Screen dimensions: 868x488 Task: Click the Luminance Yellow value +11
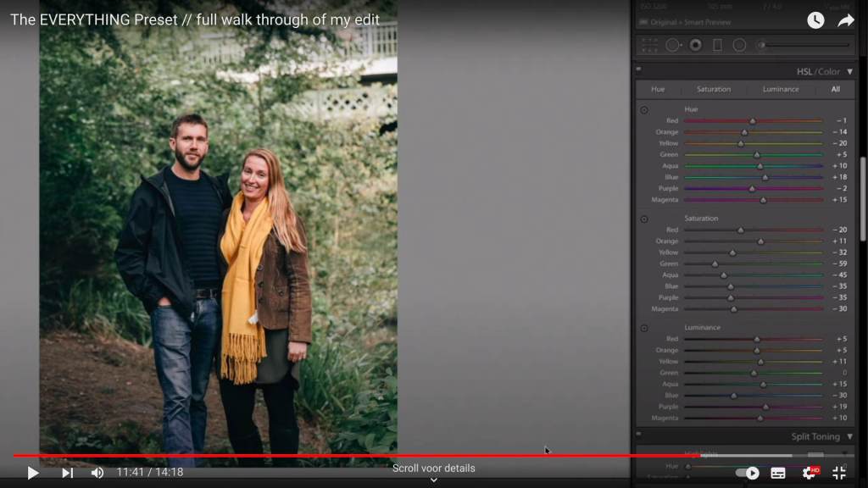click(x=840, y=361)
